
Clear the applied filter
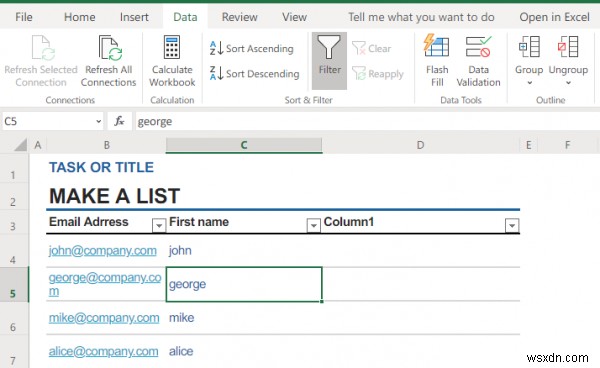click(372, 49)
